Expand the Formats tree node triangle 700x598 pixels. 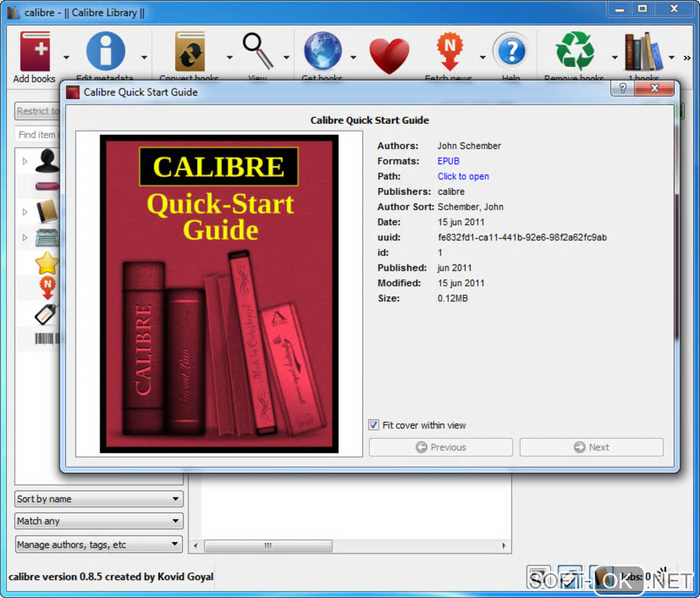[25, 211]
